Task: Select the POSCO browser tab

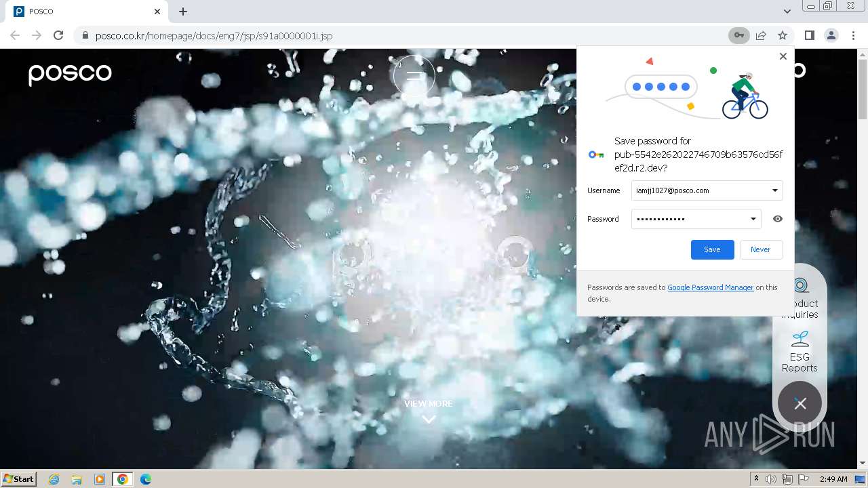Action: pos(86,12)
